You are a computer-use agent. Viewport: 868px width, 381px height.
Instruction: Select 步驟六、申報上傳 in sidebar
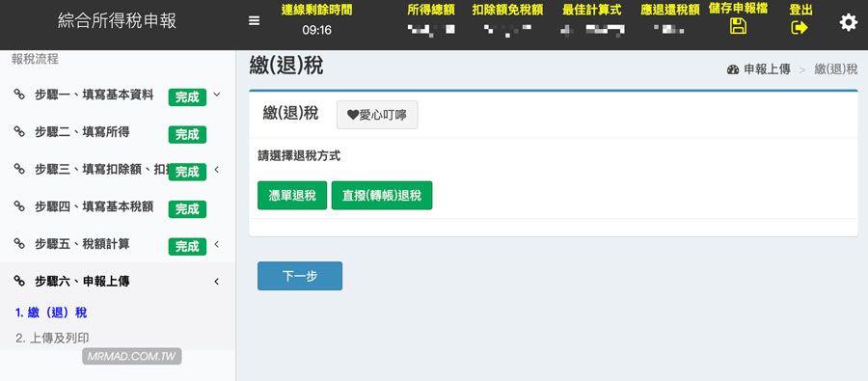[x=82, y=282]
